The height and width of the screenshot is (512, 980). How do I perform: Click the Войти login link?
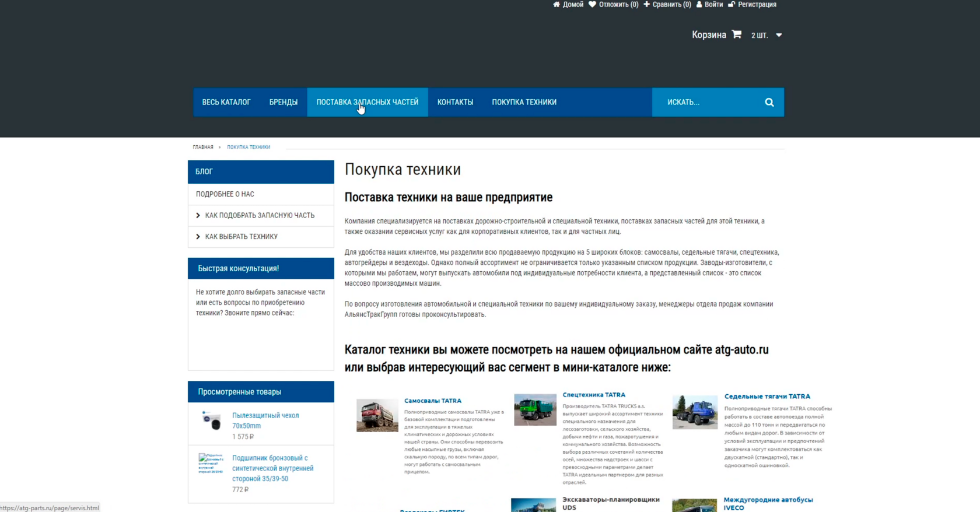tap(713, 4)
